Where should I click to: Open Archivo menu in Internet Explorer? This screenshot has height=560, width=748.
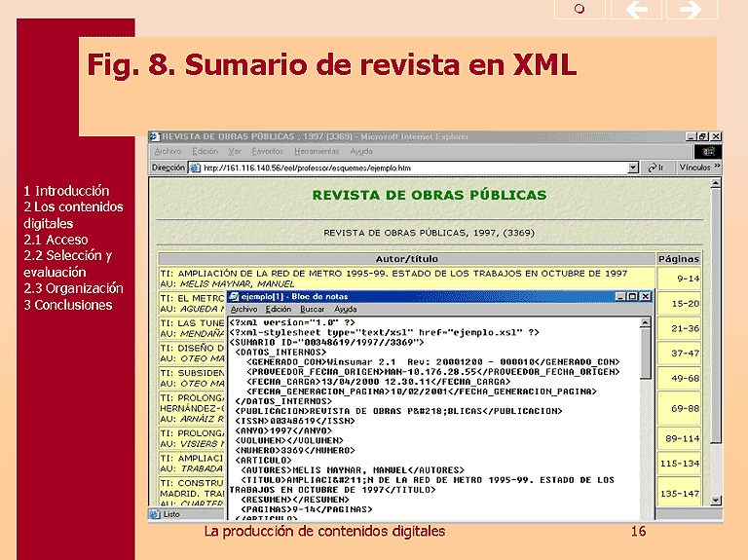pos(168,152)
